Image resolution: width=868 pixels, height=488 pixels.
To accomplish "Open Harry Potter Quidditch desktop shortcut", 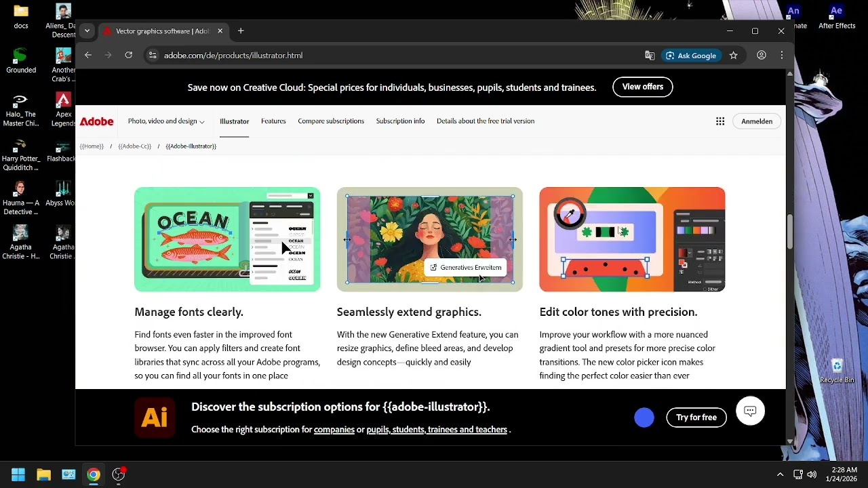I will (21, 155).
